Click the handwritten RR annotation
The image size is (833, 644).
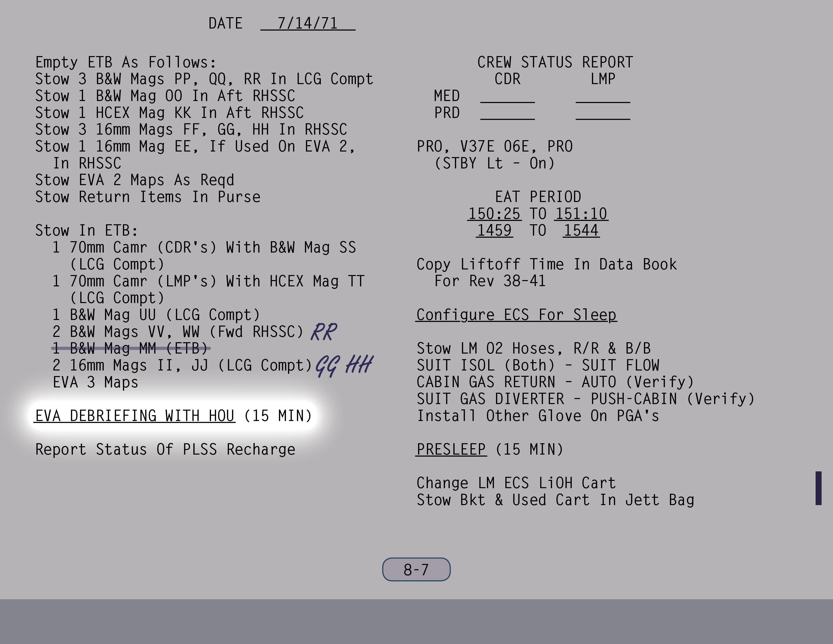pyautogui.click(x=324, y=332)
